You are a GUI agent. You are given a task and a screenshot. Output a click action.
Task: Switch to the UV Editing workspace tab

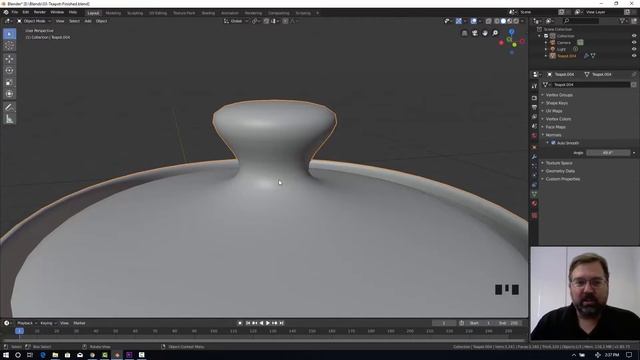pyautogui.click(x=158, y=13)
